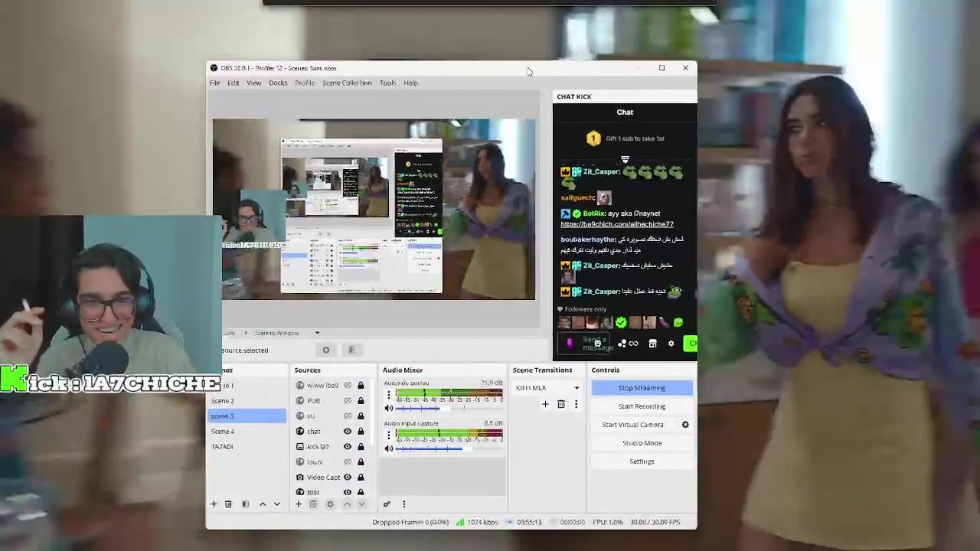The width and height of the screenshot is (980, 551).
Task: Open the File menu
Action: pyautogui.click(x=215, y=83)
